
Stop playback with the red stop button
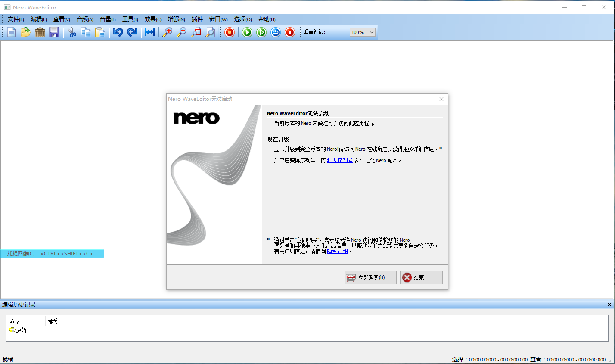tap(290, 32)
